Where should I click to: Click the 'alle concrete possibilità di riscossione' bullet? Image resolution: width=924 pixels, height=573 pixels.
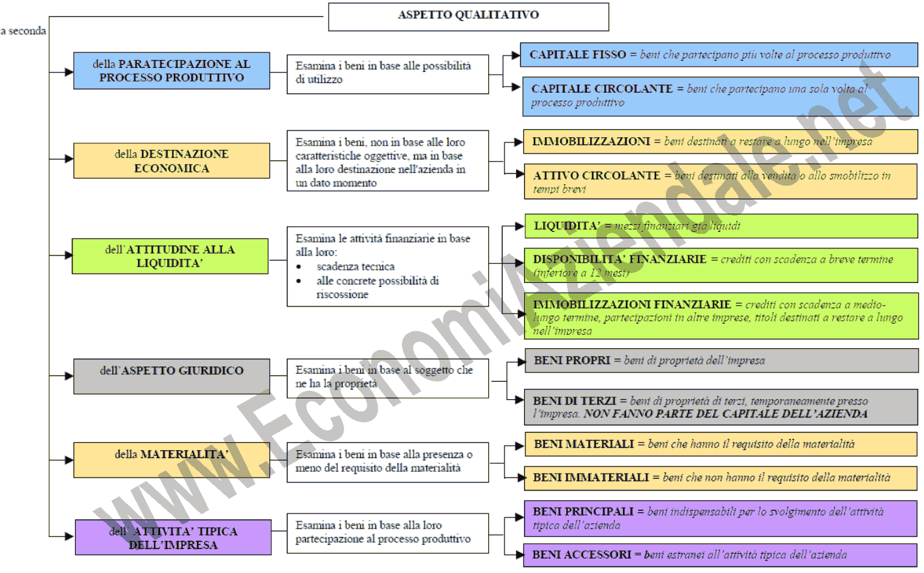(377, 287)
